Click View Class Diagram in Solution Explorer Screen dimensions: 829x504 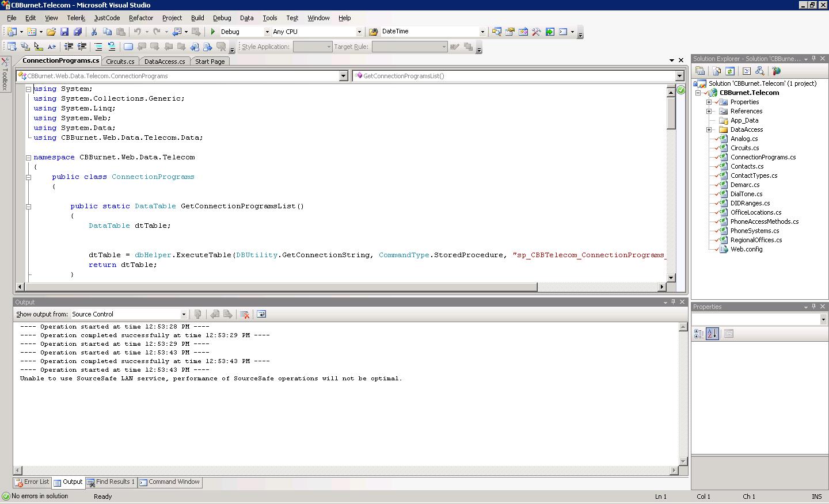[760, 71]
